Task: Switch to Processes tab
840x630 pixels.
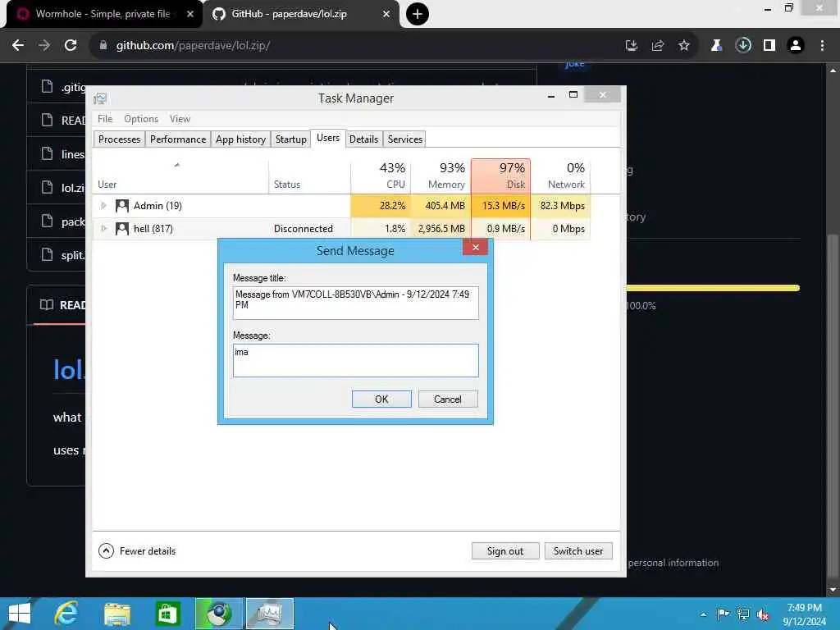Action: pyautogui.click(x=119, y=139)
